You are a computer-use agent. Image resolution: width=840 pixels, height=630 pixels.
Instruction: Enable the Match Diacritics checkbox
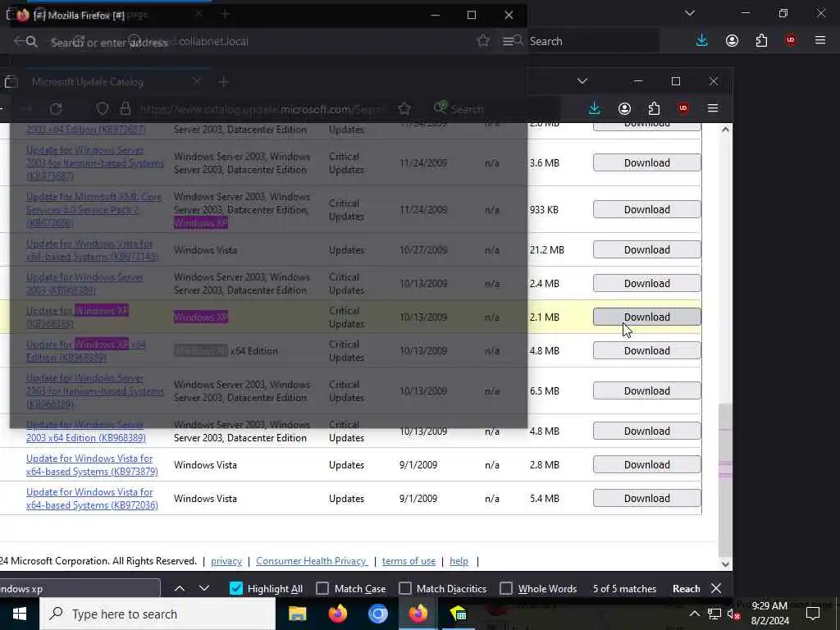(x=405, y=588)
